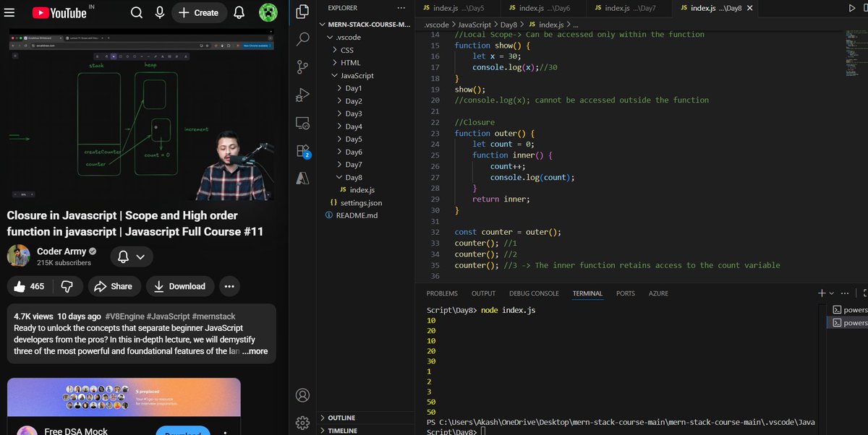Expand the HTML folder
This screenshot has width=868, height=435.
point(366,63)
